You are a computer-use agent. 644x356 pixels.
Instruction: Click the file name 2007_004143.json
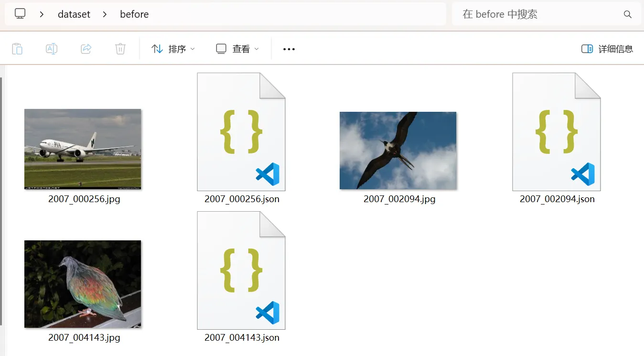[x=242, y=338]
